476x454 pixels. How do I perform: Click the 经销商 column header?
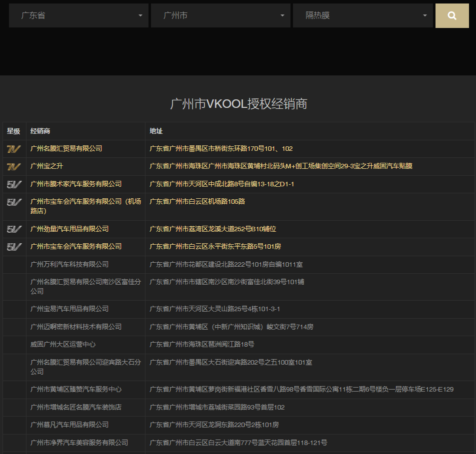(40, 131)
